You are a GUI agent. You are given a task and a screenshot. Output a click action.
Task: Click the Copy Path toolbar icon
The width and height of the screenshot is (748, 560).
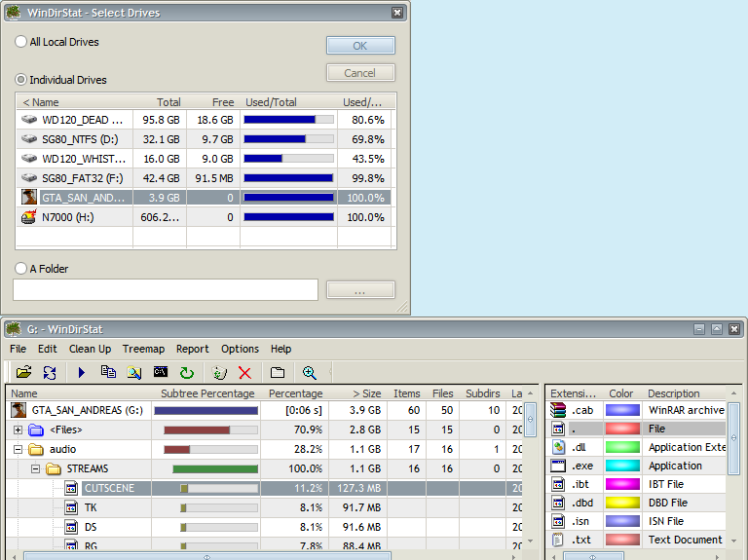pyautogui.click(x=108, y=372)
